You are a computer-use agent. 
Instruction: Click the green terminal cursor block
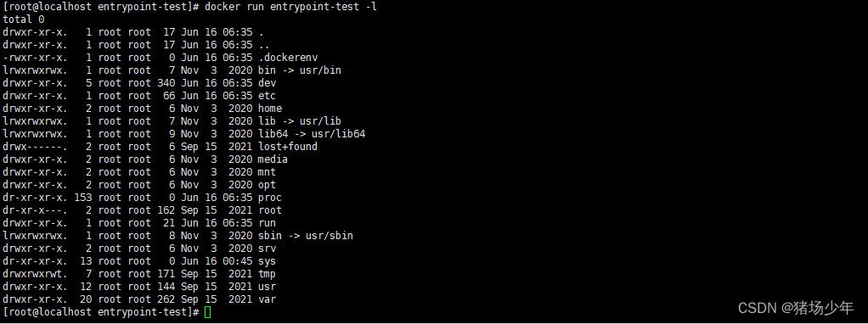tap(207, 312)
